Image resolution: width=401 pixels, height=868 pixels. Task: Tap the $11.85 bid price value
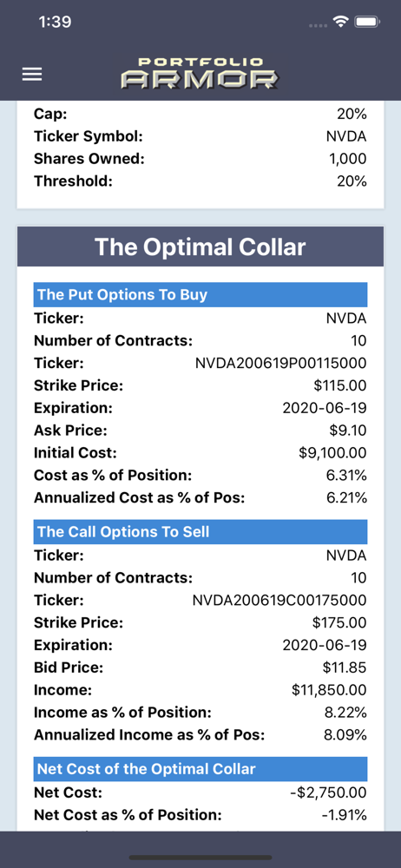click(x=345, y=667)
